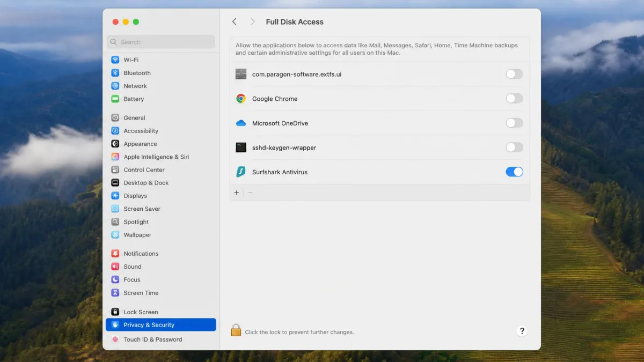Screen dimensions: 644x362
Task: Click the Google Chrome app icon
Action: (241, 99)
